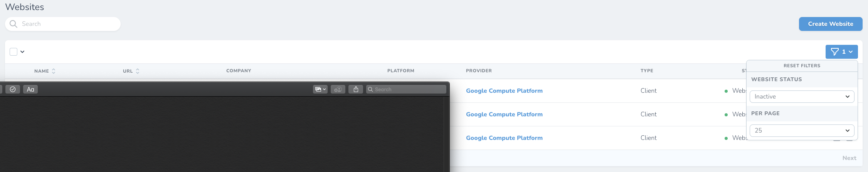The height and width of the screenshot is (172, 868).
Task: Open the Aa text format button in Notes window
Action: [30, 89]
